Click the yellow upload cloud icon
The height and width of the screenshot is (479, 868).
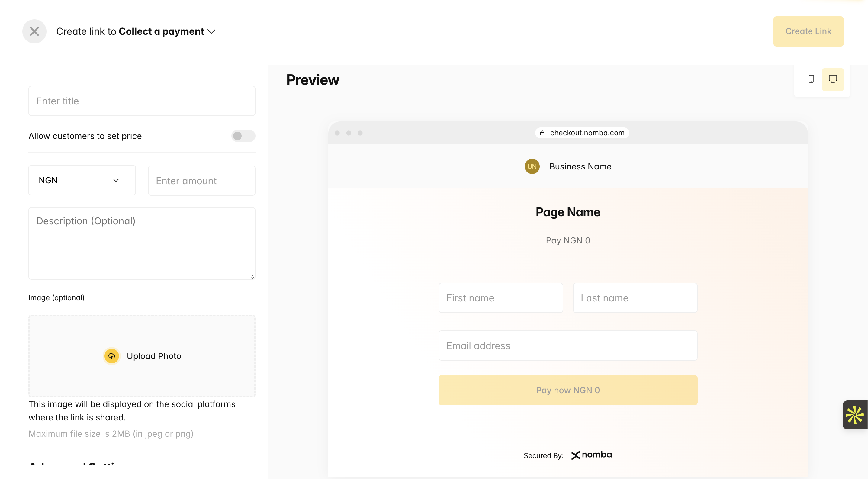pos(111,356)
